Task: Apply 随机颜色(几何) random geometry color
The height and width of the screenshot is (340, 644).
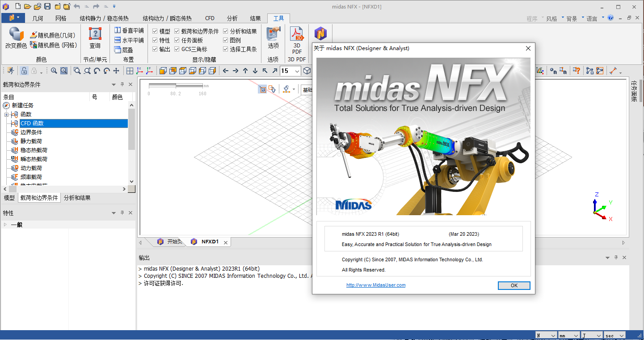Action: point(52,35)
